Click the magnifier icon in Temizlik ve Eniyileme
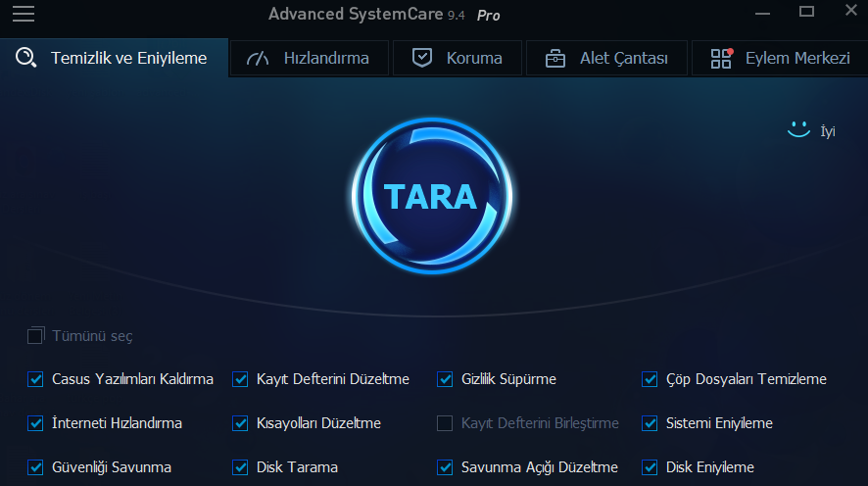The height and width of the screenshot is (486, 868). click(25, 58)
